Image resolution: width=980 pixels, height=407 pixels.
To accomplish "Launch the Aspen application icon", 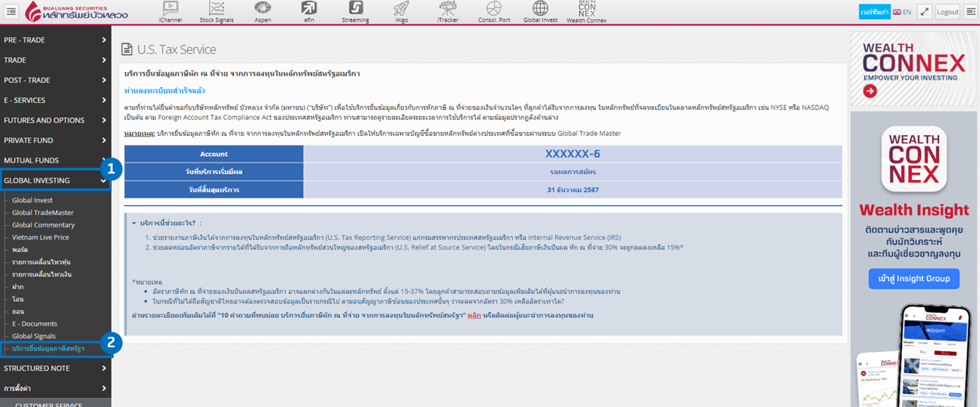I will [x=263, y=12].
